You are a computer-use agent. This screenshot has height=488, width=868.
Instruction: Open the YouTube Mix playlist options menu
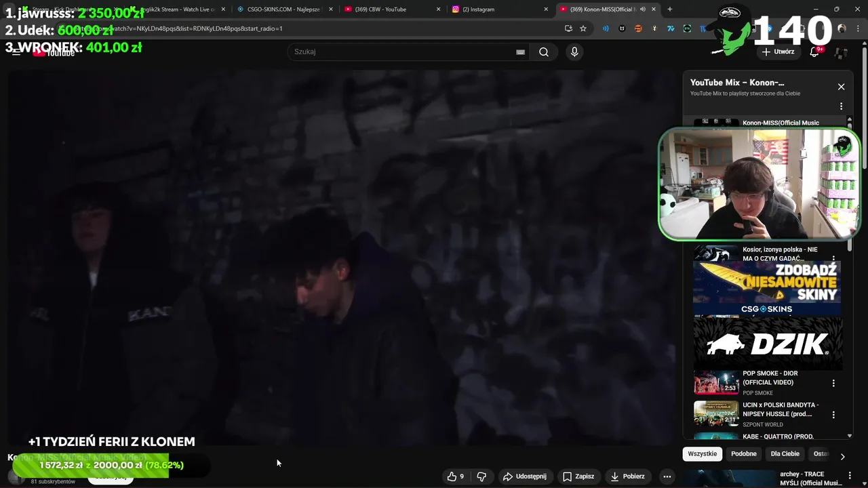point(841,106)
